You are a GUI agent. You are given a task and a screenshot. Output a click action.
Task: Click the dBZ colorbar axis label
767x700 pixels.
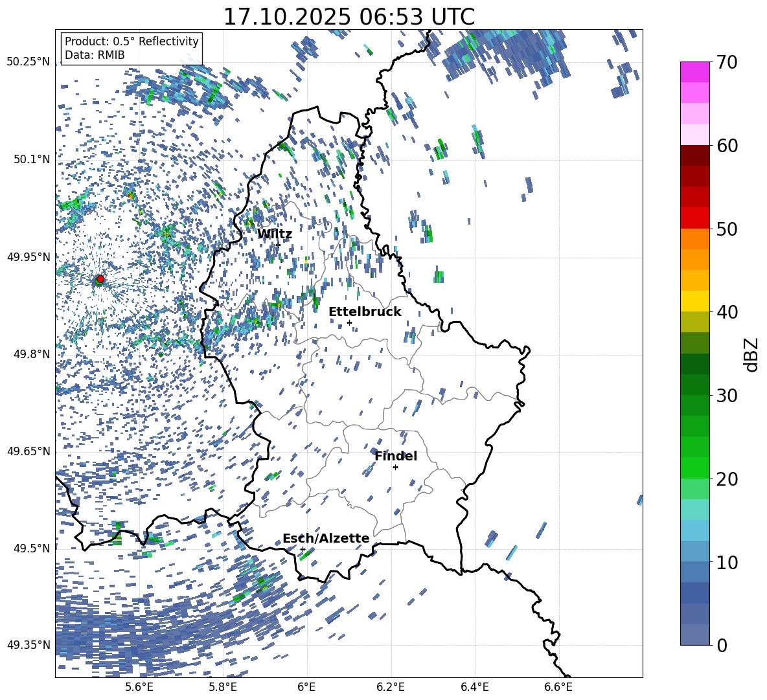coord(752,354)
